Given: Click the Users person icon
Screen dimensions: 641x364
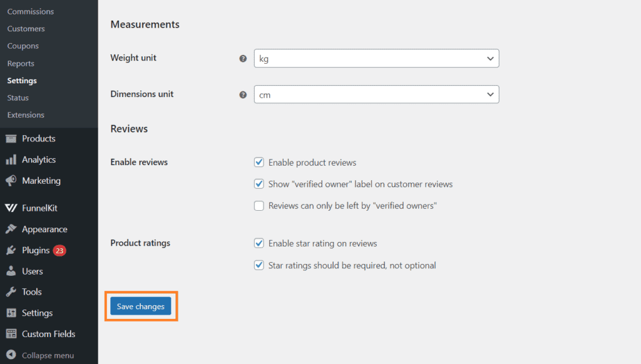Looking at the screenshot, I should click(11, 271).
